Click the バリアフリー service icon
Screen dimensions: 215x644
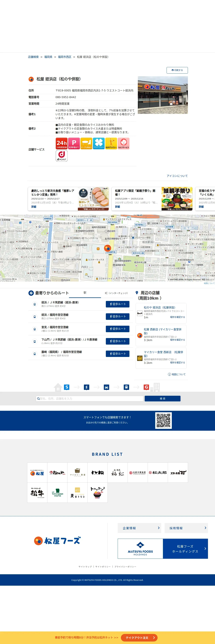[x=99, y=143]
